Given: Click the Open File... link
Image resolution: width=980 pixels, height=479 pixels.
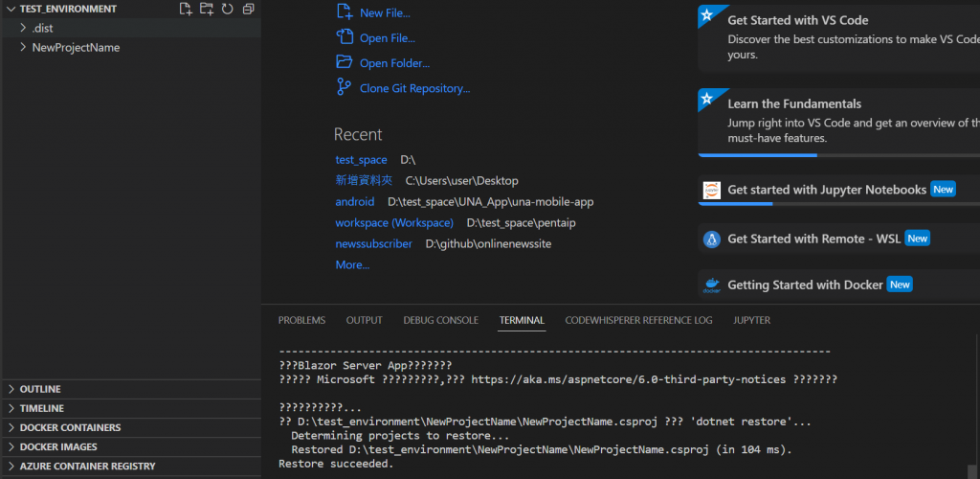Looking at the screenshot, I should pyautogui.click(x=388, y=38).
